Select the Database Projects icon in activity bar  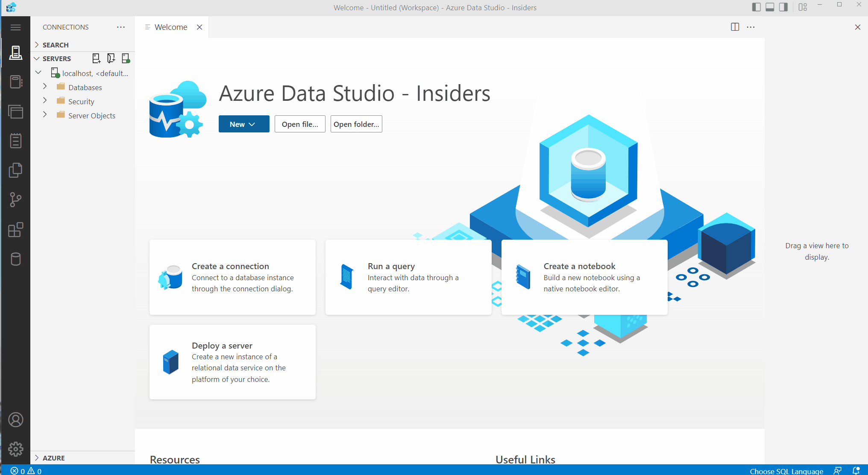(x=16, y=259)
